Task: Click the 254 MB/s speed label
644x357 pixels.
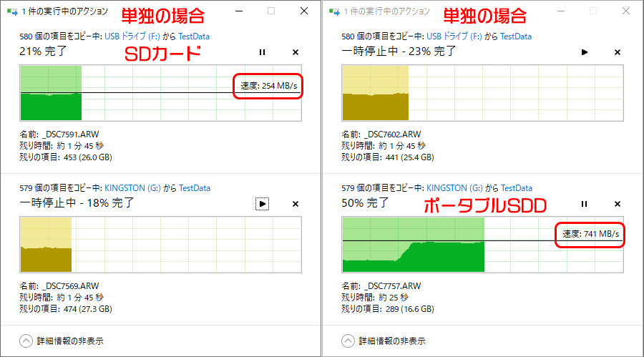Action: (268, 86)
